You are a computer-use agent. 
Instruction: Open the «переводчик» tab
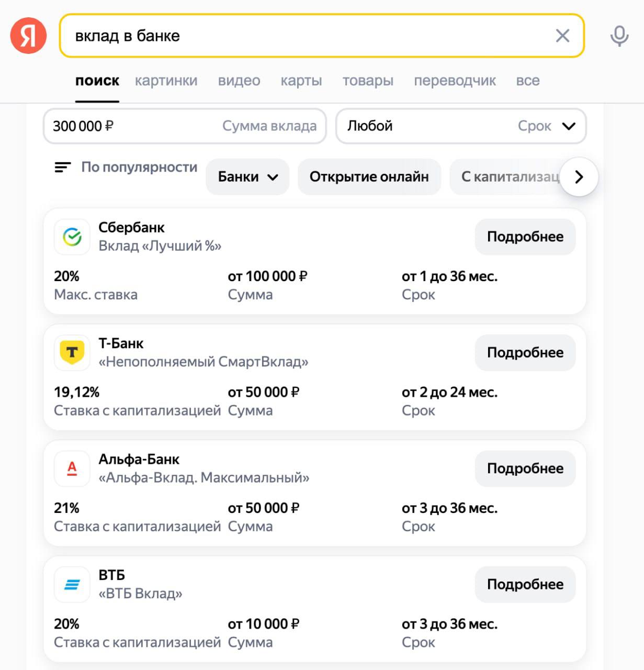[x=455, y=81]
